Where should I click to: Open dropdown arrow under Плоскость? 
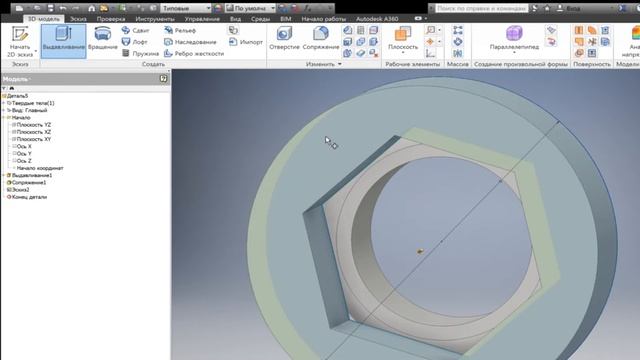point(402,53)
